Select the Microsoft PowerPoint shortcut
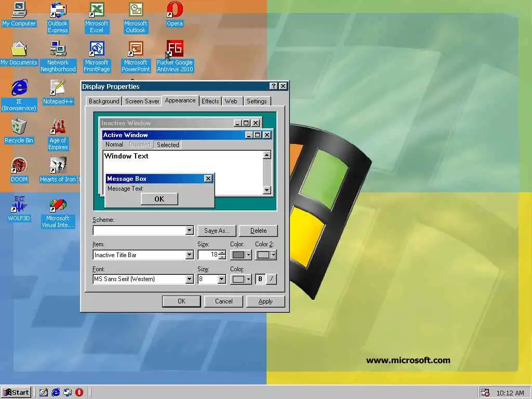This screenshot has height=399, width=532. 136,57
